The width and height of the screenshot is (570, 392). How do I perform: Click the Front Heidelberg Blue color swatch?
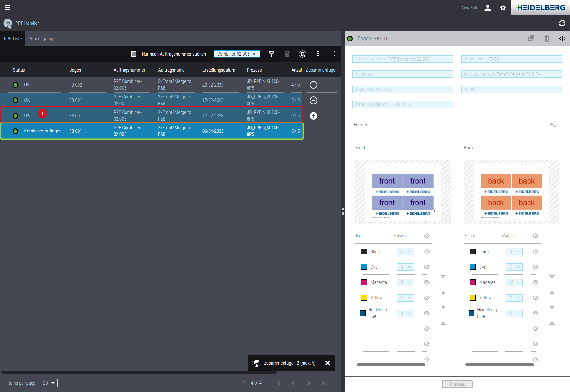[x=363, y=313]
